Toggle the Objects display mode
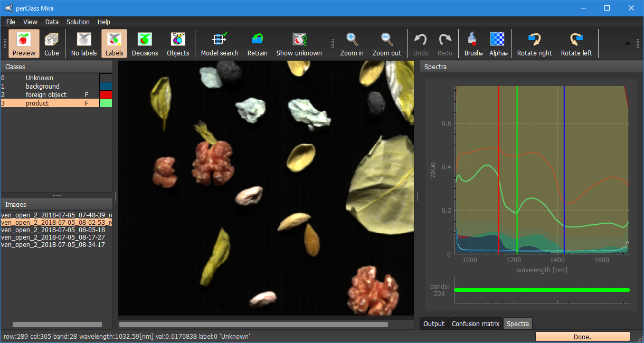Viewport: 644px width, 343px height. pyautogui.click(x=178, y=44)
